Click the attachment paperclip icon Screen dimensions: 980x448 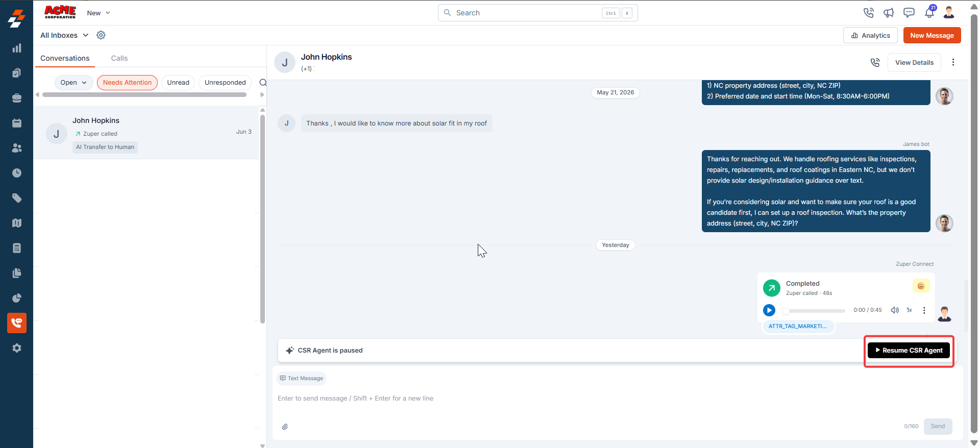point(285,427)
